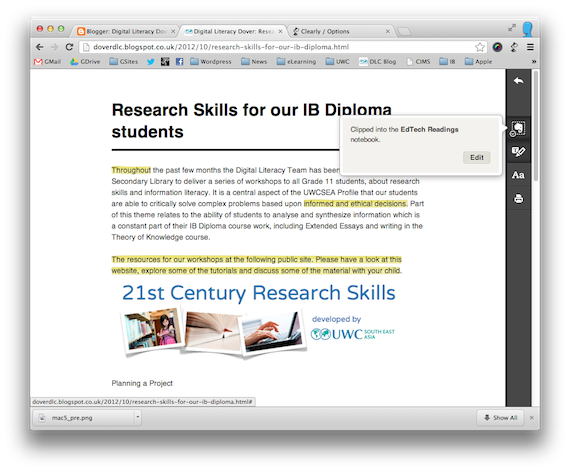Open the IB bookmark folder

click(x=447, y=62)
